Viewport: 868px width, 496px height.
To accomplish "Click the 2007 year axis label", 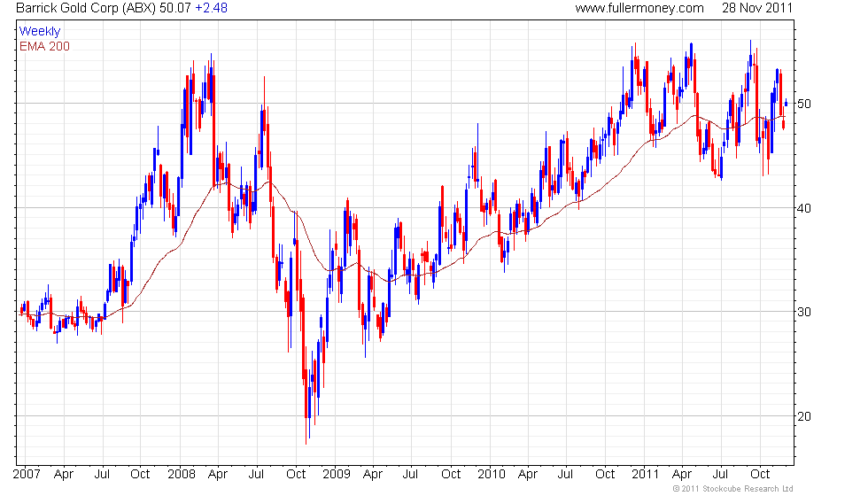I will coord(27,475).
